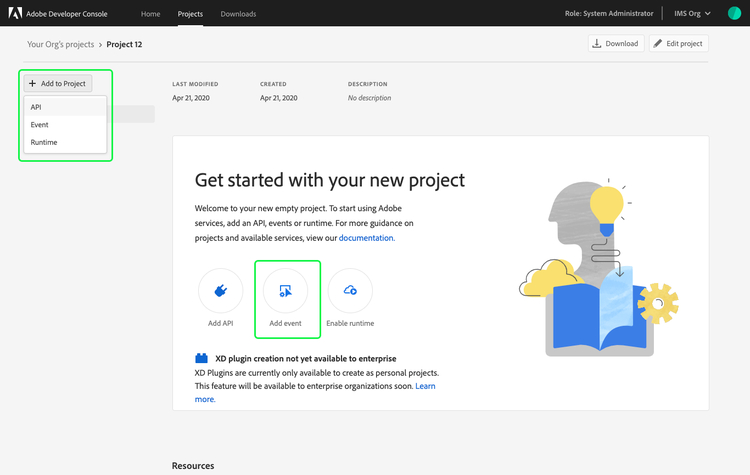Viewport: 750px width, 475px height.
Task: Choose Event from the dropdown menu
Action: tap(65, 124)
